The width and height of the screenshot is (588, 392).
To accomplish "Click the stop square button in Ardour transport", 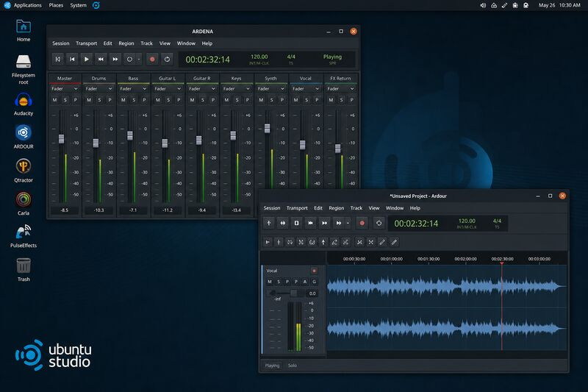I will tap(297, 223).
